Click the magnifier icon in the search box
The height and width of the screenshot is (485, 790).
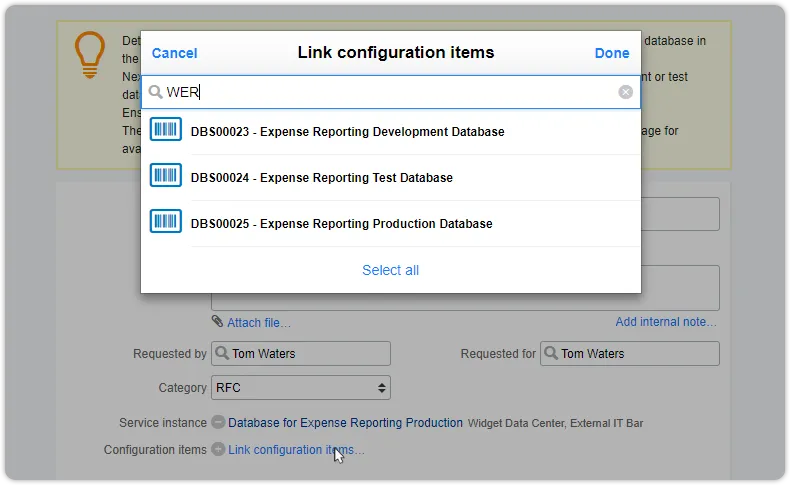pos(156,92)
